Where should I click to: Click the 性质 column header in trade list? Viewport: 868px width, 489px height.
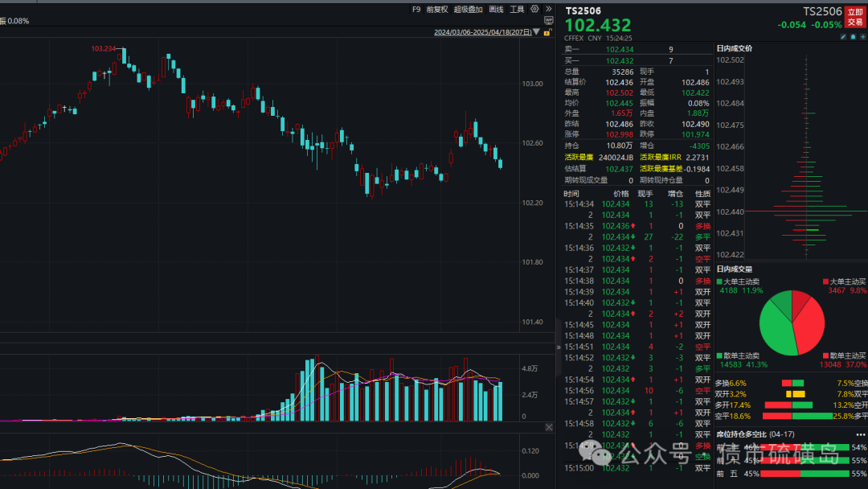pyautogui.click(x=702, y=194)
